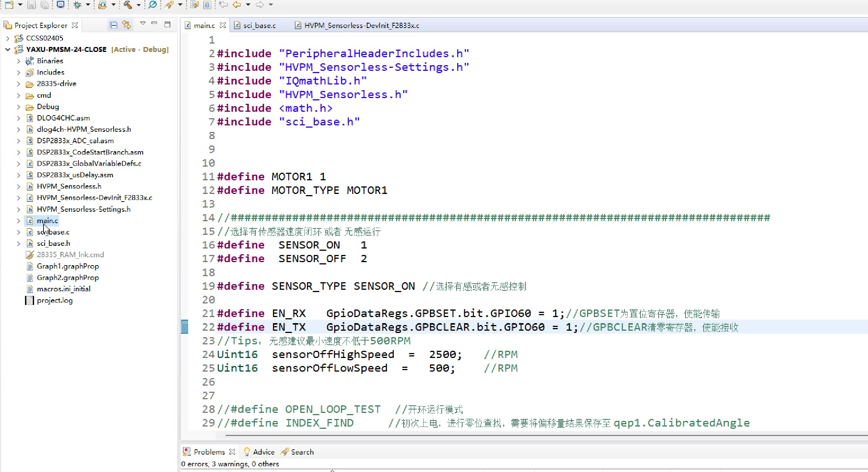Image resolution: width=868 pixels, height=472 pixels.
Task: Click the New project toolbar icon
Action: click(x=9, y=5)
